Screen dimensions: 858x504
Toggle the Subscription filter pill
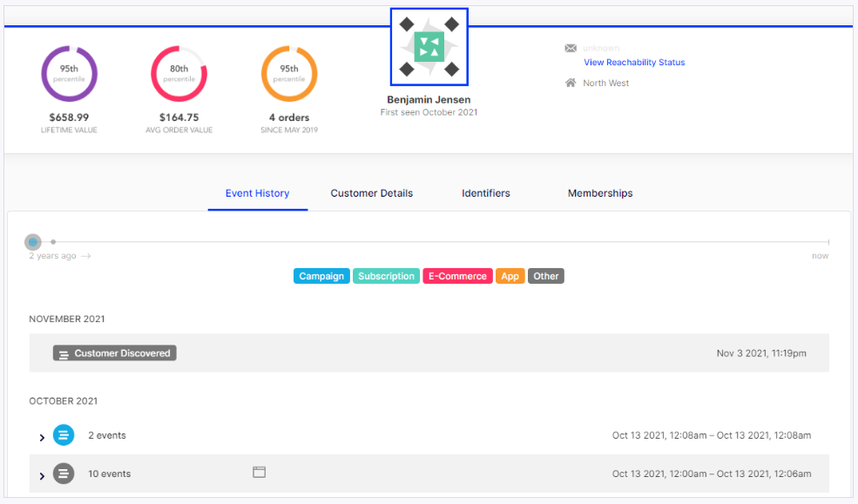pyautogui.click(x=386, y=276)
